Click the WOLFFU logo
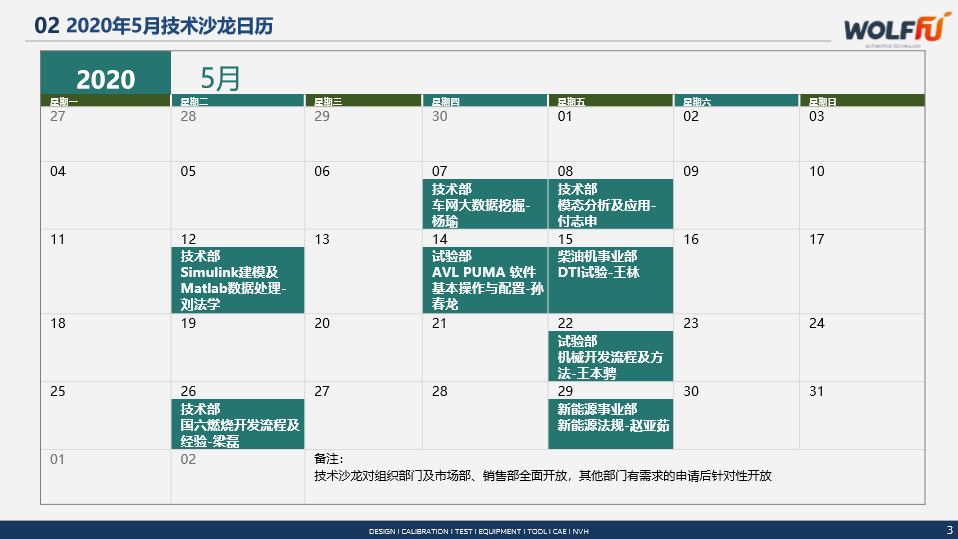Image resolution: width=958 pixels, height=539 pixels. click(x=885, y=30)
